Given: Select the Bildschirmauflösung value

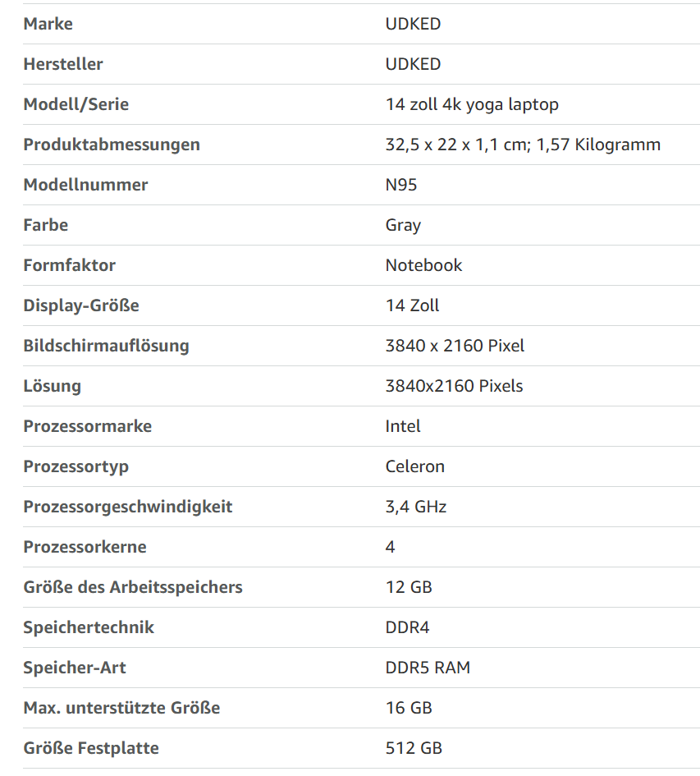Looking at the screenshot, I should (455, 346).
